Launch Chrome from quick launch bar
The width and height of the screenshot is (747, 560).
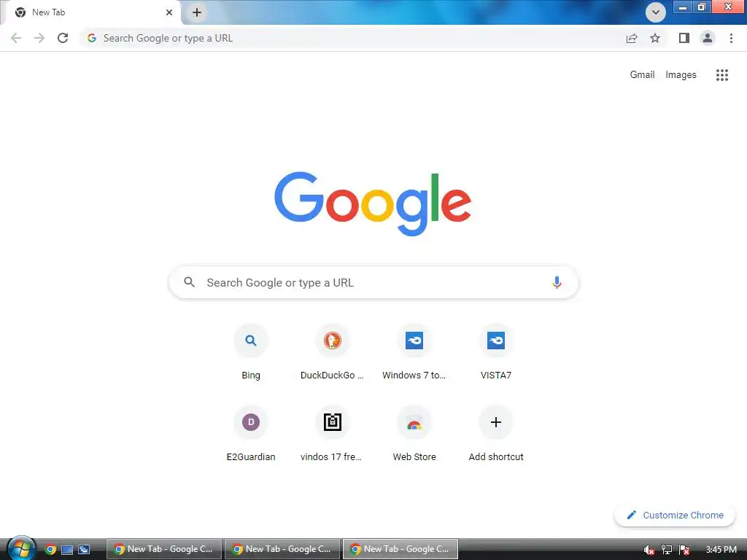tap(50, 549)
